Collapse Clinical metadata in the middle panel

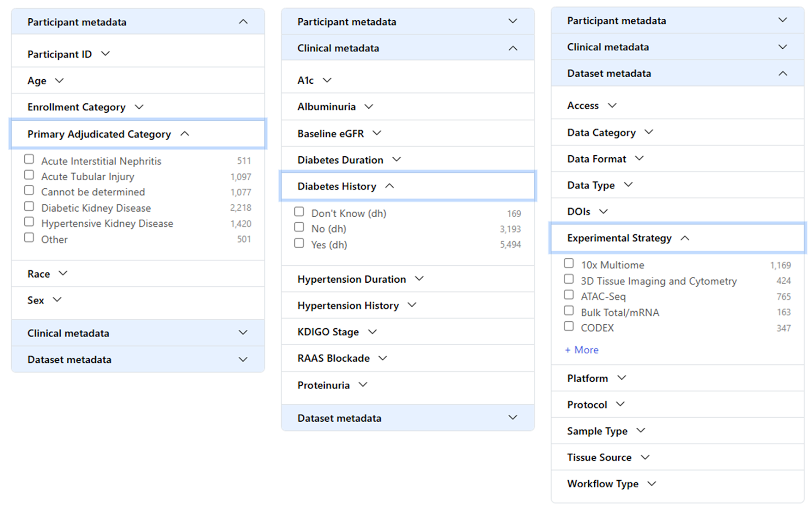(408, 48)
